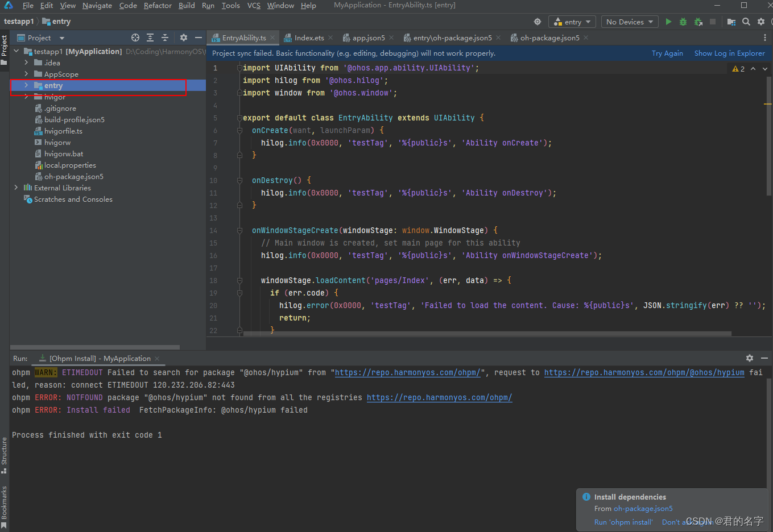This screenshot has height=532, width=773.
Task: Open the registries URL in NOTFOUND error line
Action: click(439, 398)
